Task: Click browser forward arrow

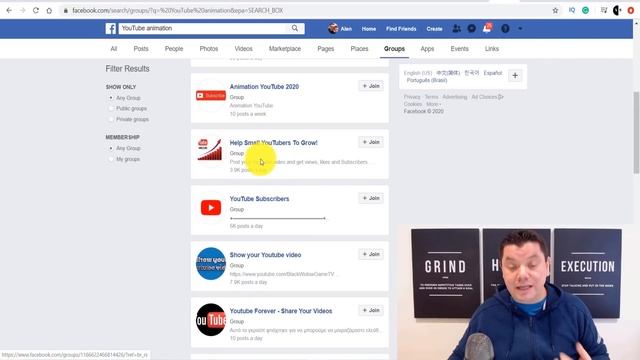Action: click(x=22, y=11)
